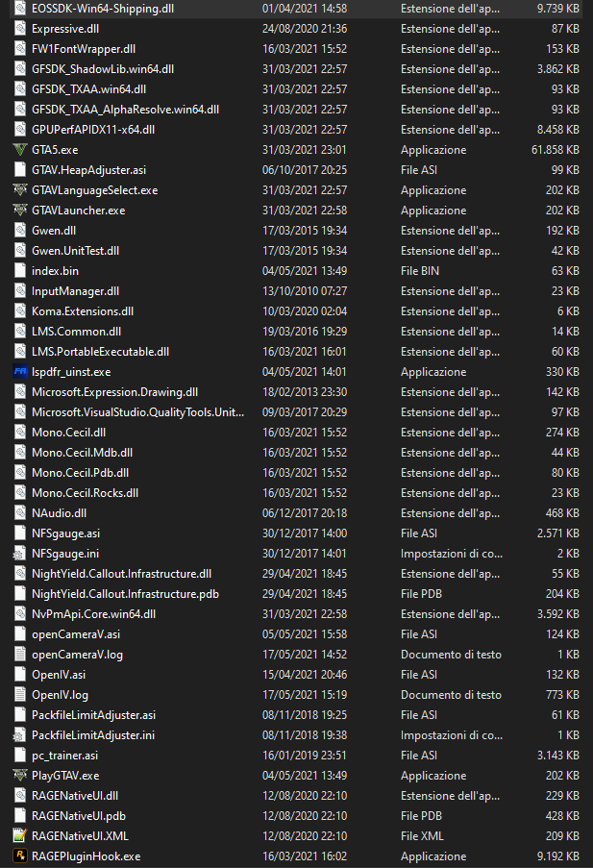Click the Gwen.dll file icon
The width and height of the screenshot is (593, 868).
pyautogui.click(x=20, y=231)
